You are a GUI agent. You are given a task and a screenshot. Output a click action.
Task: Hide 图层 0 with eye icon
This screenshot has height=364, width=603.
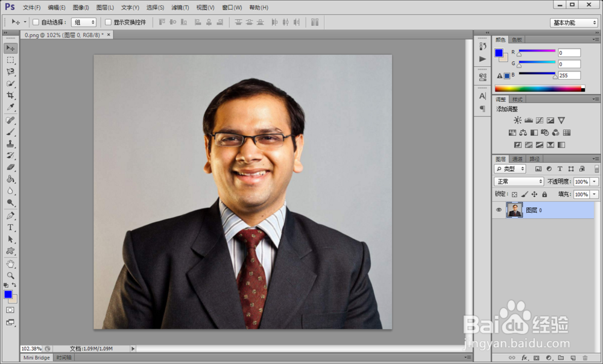499,210
